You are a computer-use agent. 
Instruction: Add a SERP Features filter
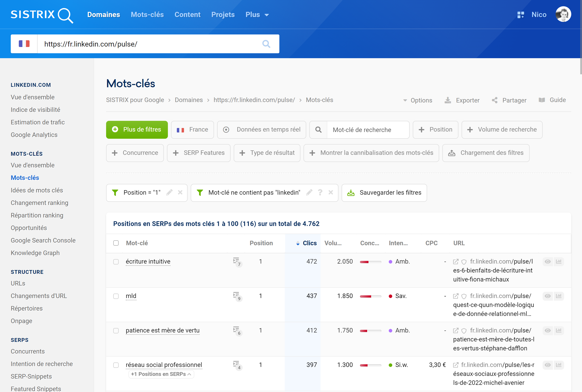pyautogui.click(x=199, y=153)
